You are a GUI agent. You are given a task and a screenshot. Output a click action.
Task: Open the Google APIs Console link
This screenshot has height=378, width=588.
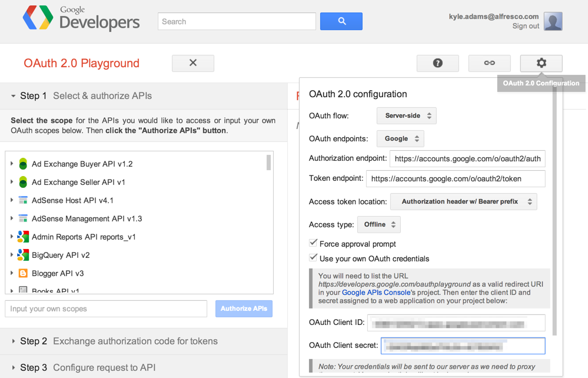(376, 293)
